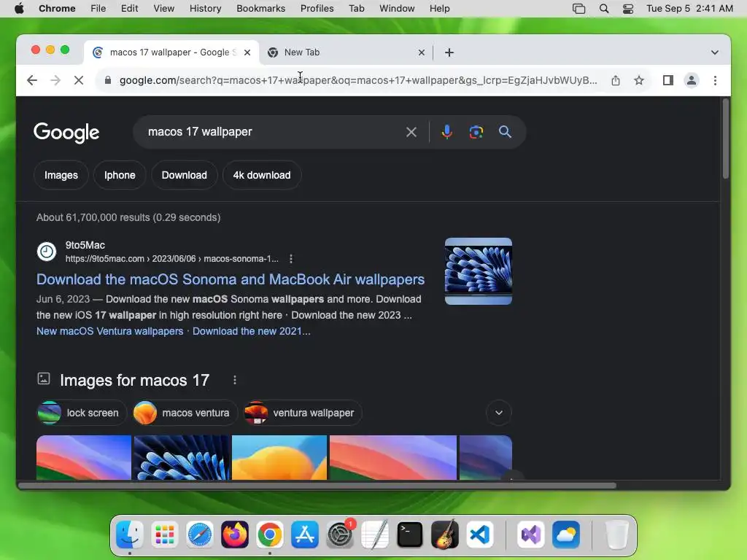
Task: Filter results by Images chip
Action: tap(61, 175)
